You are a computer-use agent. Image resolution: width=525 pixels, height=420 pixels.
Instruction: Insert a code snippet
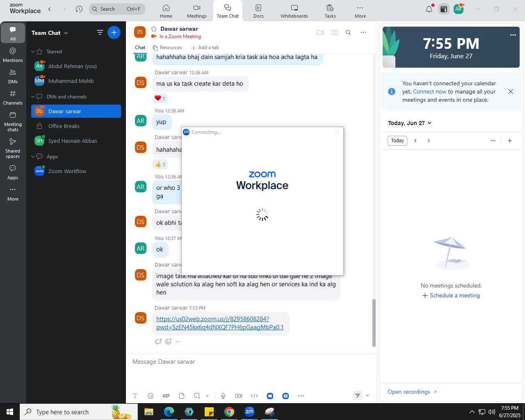coord(254,396)
